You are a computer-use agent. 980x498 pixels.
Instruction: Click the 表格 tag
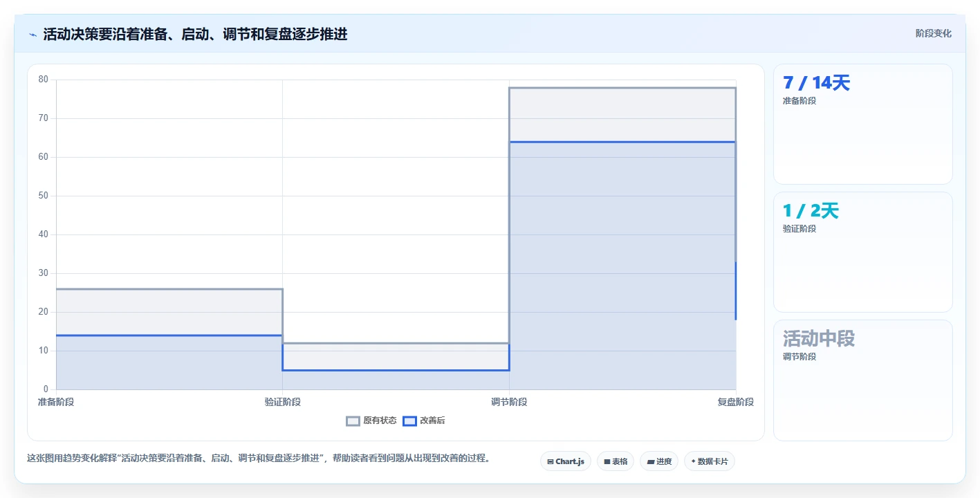coord(616,461)
